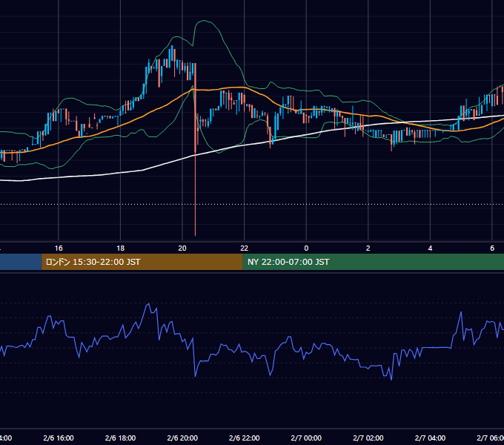This screenshot has height=445, width=504.
Task: Click the 2/6 22:00 label on indicator axis
Action: point(245,438)
